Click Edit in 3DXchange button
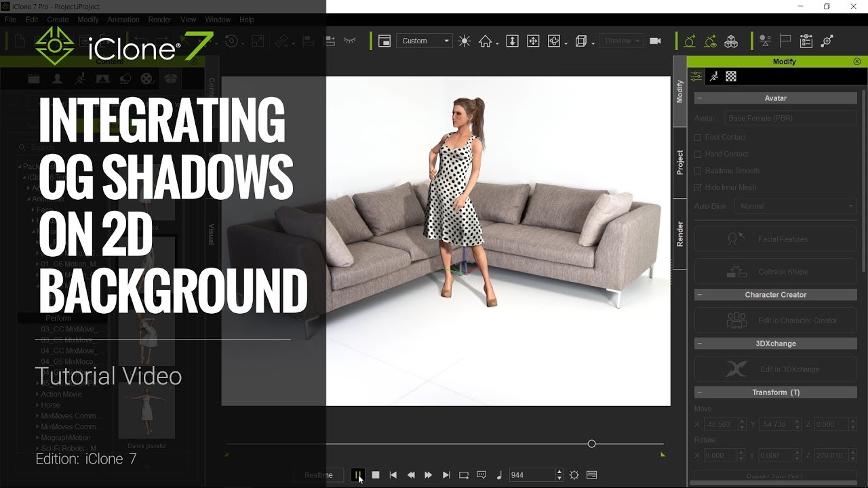Image resolution: width=868 pixels, height=488 pixels. coord(775,369)
